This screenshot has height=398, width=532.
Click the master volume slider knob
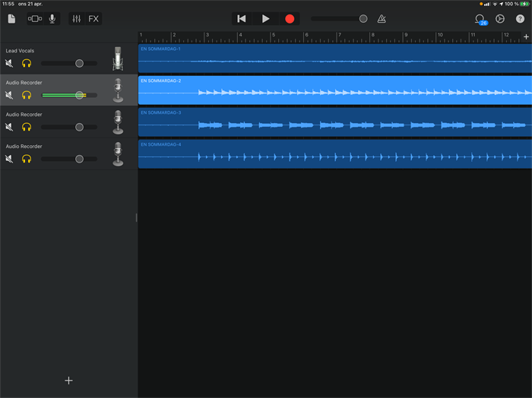[x=363, y=18]
